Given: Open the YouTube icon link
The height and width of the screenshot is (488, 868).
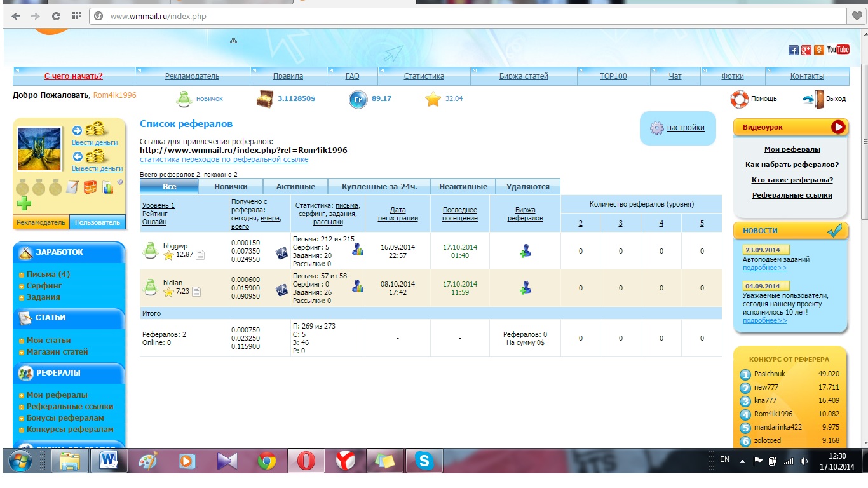Looking at the screenshot, I should click(838, 50).
